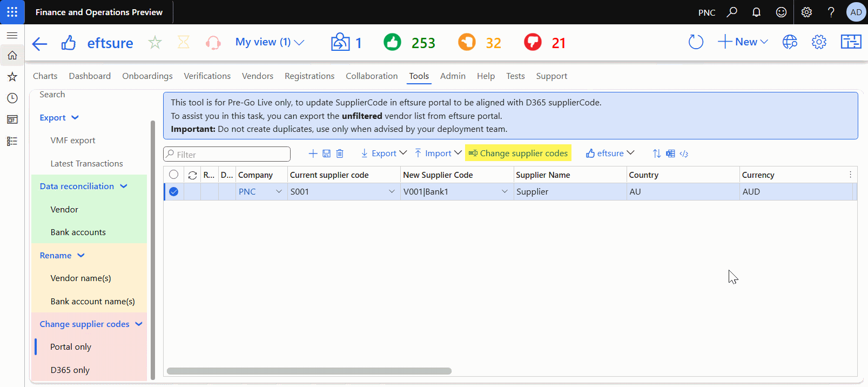Go to the Home sidebar icon
Screen dimensions: 868x387
(x=12, y=55)
